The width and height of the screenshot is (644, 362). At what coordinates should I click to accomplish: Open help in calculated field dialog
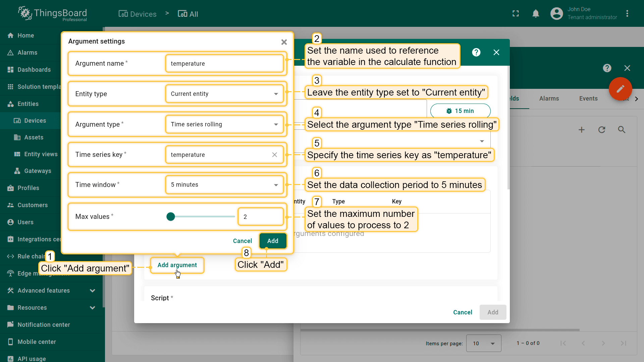(x=476, y=52)
